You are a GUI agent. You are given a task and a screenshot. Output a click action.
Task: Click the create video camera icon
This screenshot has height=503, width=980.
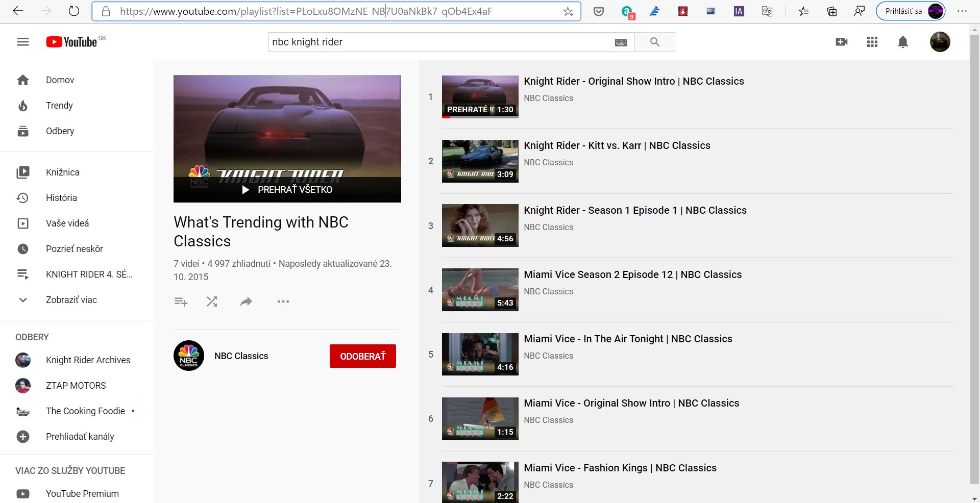842,42
